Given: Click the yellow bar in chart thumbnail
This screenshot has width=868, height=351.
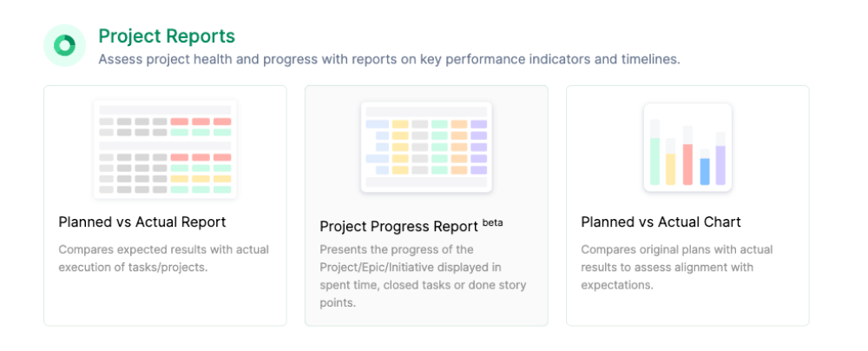Looking at the screenshot, I should [670, 169].
